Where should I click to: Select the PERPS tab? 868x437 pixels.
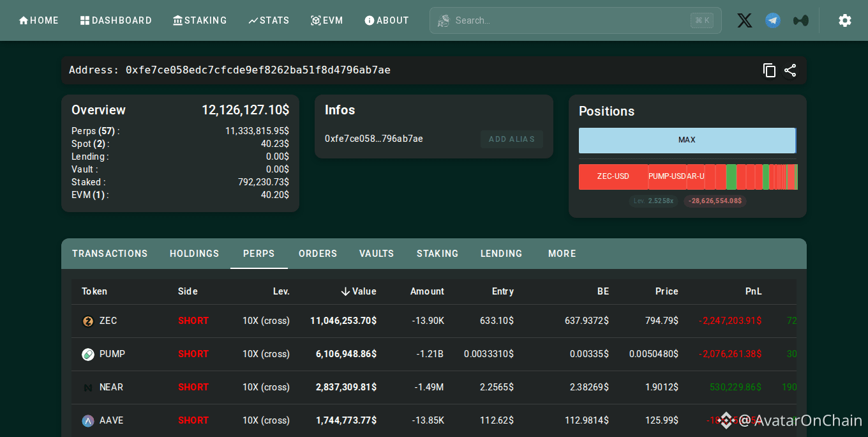tap(259, 254)
